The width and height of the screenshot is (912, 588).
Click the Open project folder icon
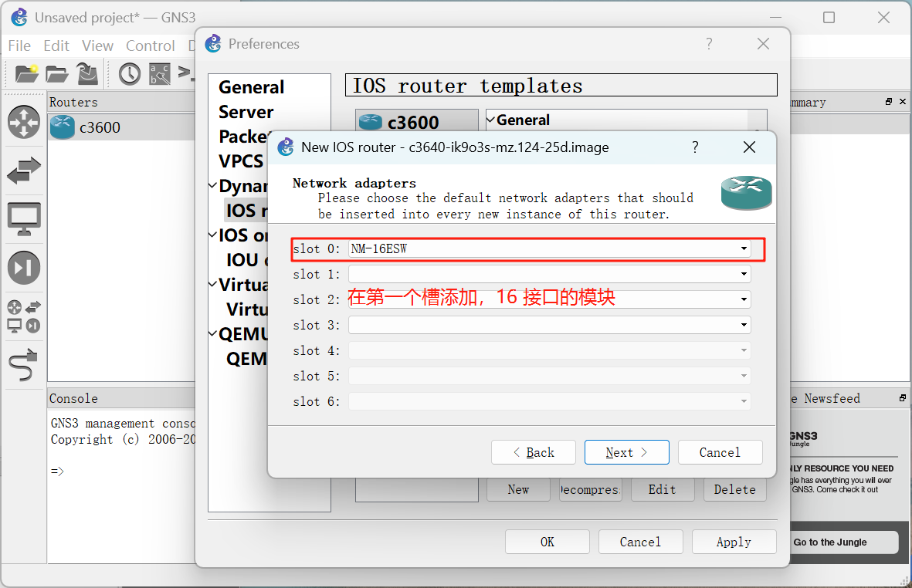click(57, 74)
